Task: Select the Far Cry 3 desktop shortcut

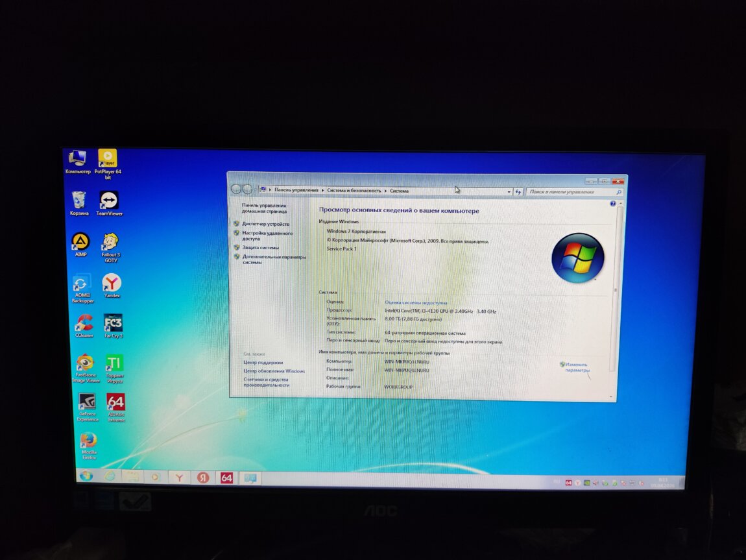Action: click(113, 323)
